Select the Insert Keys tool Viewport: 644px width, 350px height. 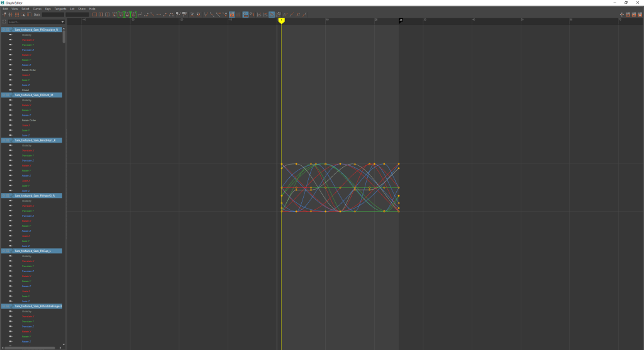point(10,14)
